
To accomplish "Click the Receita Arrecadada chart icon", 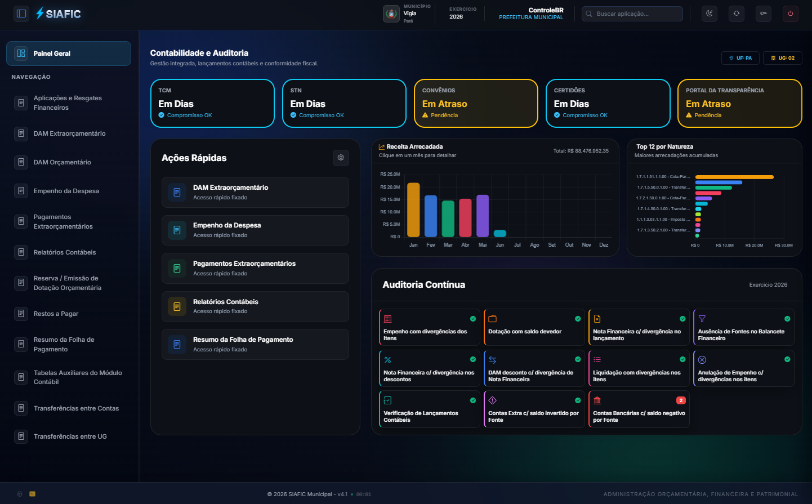I will click(x=382, y=146).
